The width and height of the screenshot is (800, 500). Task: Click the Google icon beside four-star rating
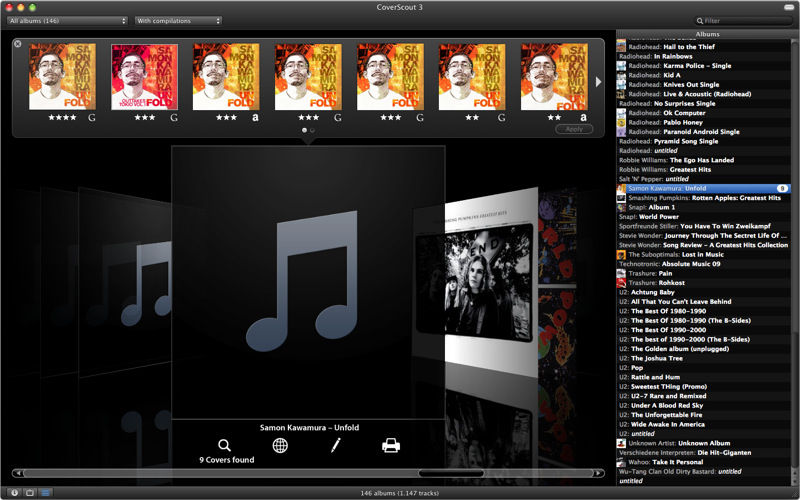[92, 118]
